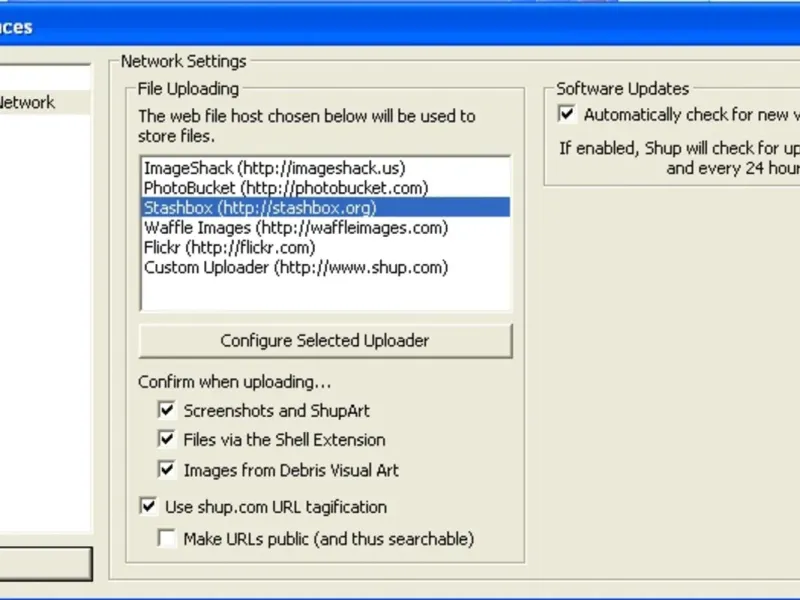Image resolution: width=800 pixels, height=600 pixels.
Task: Choose Flickr as file host
Action: coord(325,247)
